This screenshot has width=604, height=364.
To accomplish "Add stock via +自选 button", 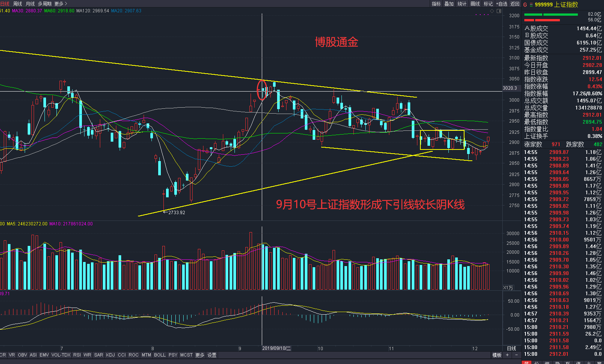I will click(x=502, y=4).
